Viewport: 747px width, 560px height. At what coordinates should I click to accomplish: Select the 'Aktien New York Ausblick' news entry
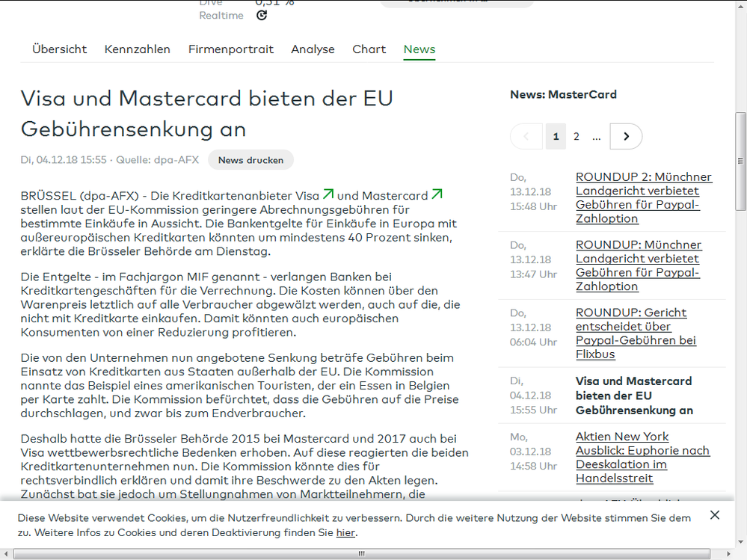[643, 450]
